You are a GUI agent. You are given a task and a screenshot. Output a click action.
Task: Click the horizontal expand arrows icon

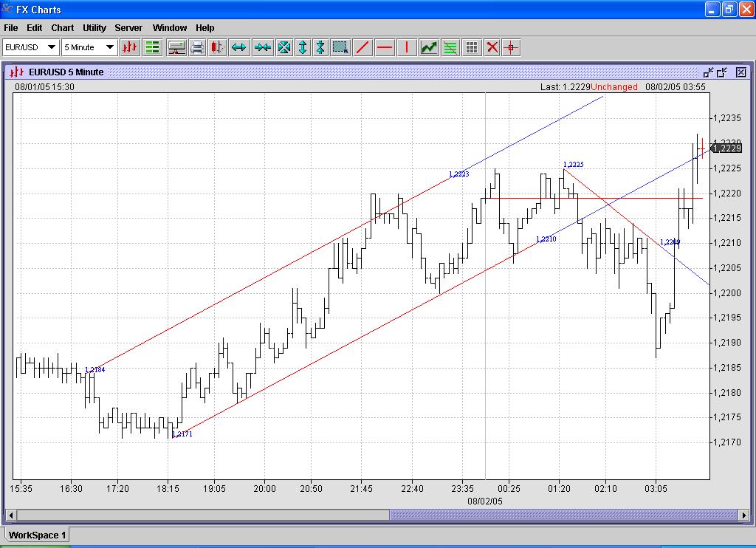(238, 47)
